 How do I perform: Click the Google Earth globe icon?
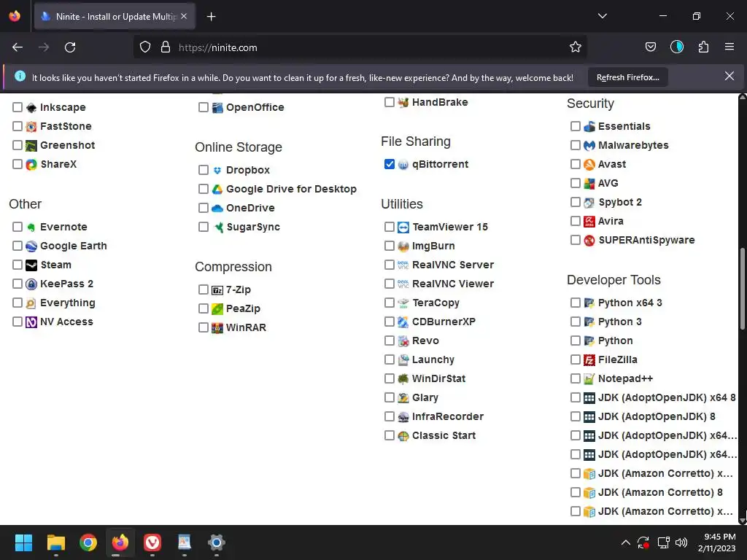31,246
